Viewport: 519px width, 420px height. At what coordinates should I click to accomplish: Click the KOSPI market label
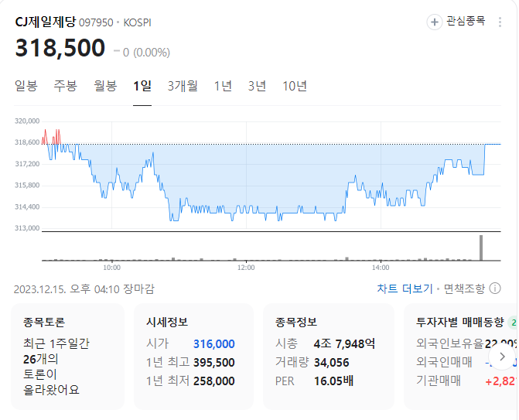(x=138, y=22)
